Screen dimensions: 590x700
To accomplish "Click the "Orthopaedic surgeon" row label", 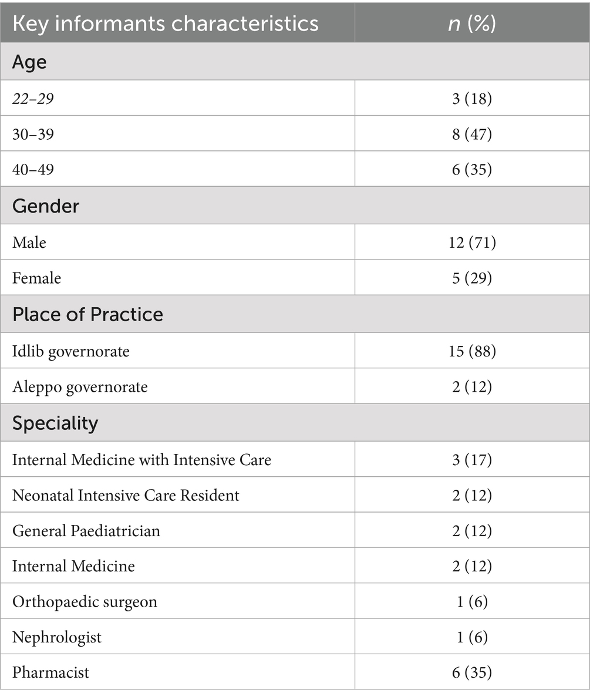I will click(85, 602).
